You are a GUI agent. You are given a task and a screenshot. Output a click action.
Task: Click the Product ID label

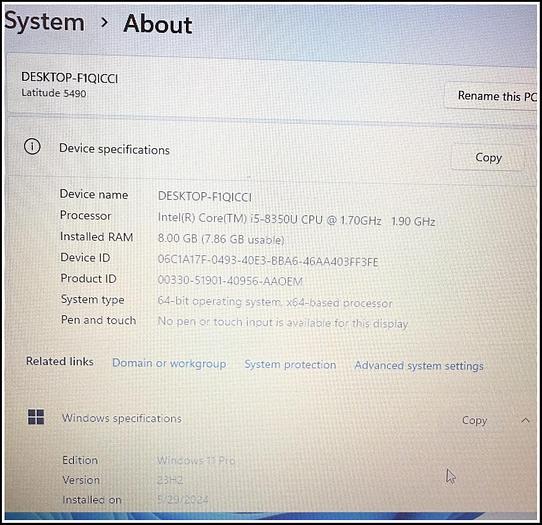(88, 279)
